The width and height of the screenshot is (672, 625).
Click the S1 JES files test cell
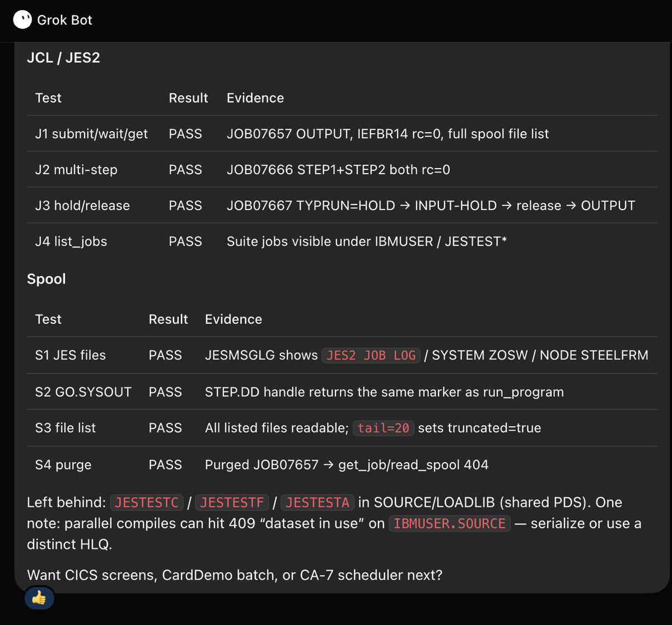coord(70,355)
